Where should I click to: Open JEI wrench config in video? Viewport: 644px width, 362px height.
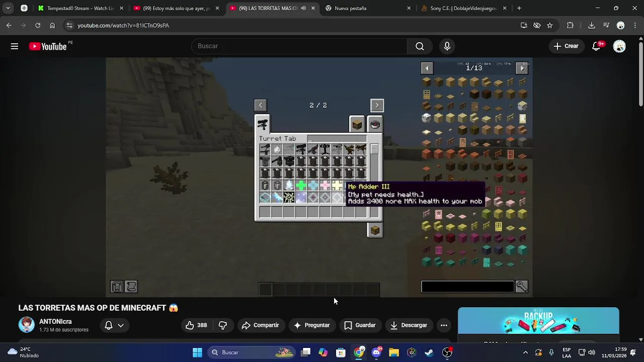coord(522,287)
